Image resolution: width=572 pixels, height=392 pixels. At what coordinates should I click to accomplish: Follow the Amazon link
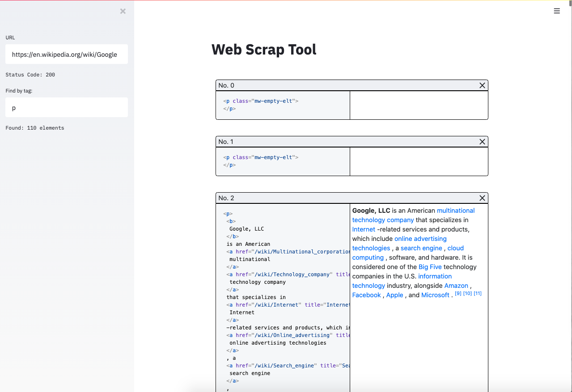[456, 286]
